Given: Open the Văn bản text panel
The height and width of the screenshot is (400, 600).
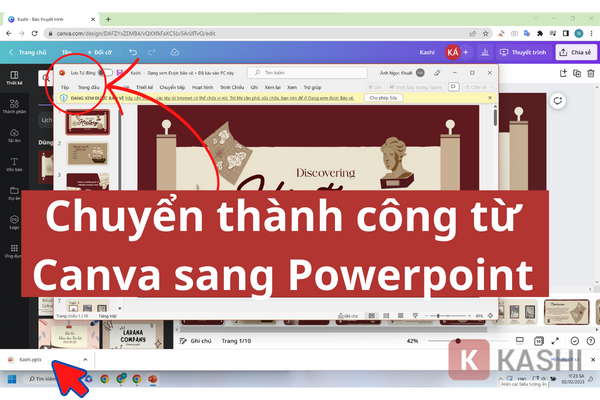Looking at the screenshot, I should [x=14, y=165].
